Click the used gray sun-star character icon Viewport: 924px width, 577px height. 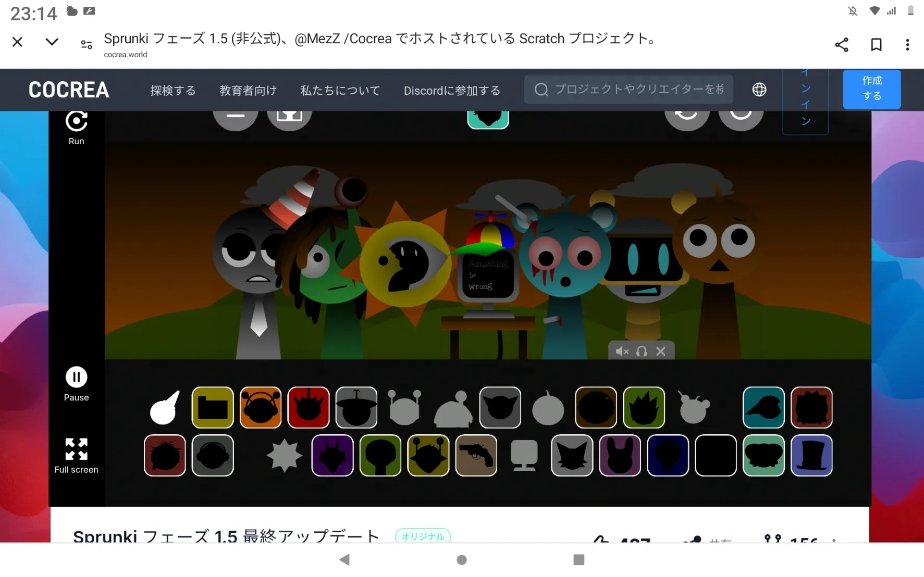point(285,455)
